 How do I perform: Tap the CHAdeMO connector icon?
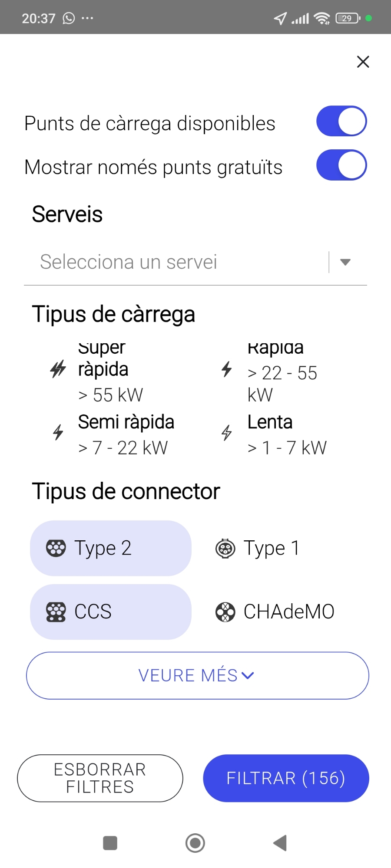(225, 612)
